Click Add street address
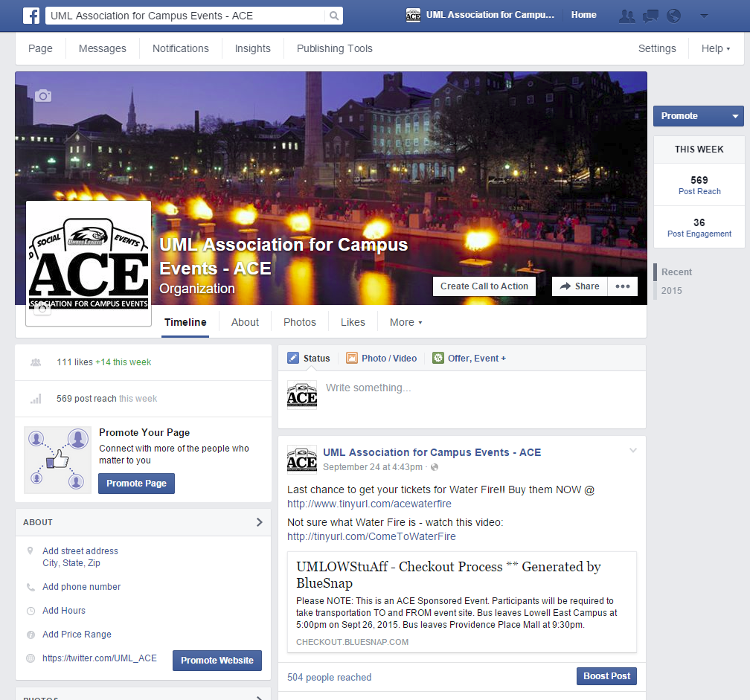Screen dimensions: 750x700 [x=80, y=551]
